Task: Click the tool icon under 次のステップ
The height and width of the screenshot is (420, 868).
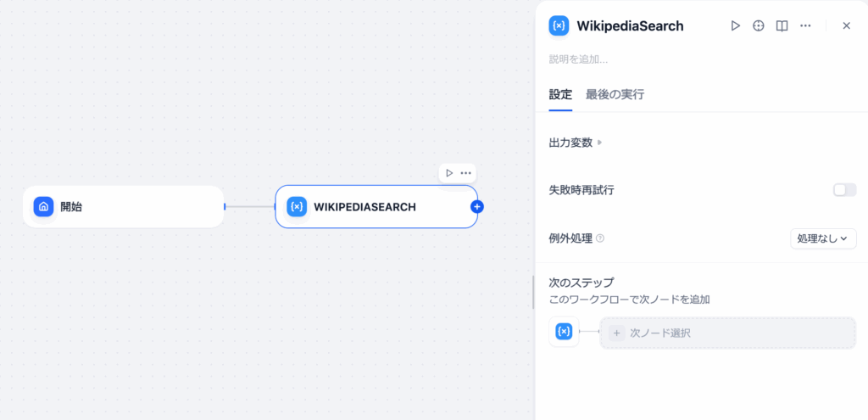Action: [564, 333]
